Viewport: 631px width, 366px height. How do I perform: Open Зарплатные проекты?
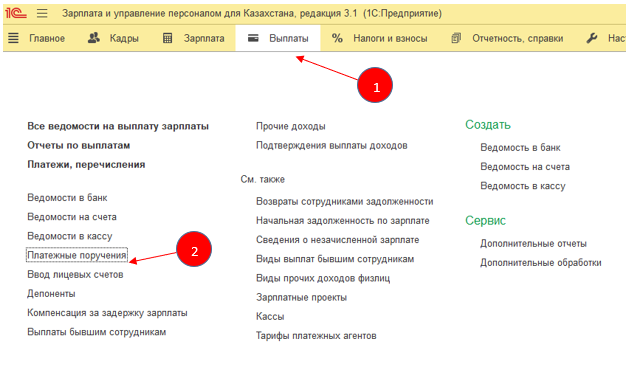pos(301,298)
